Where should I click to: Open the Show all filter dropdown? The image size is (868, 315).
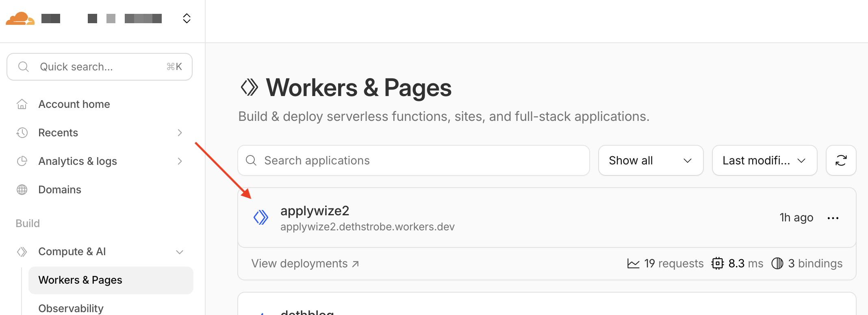click(651, 160)
